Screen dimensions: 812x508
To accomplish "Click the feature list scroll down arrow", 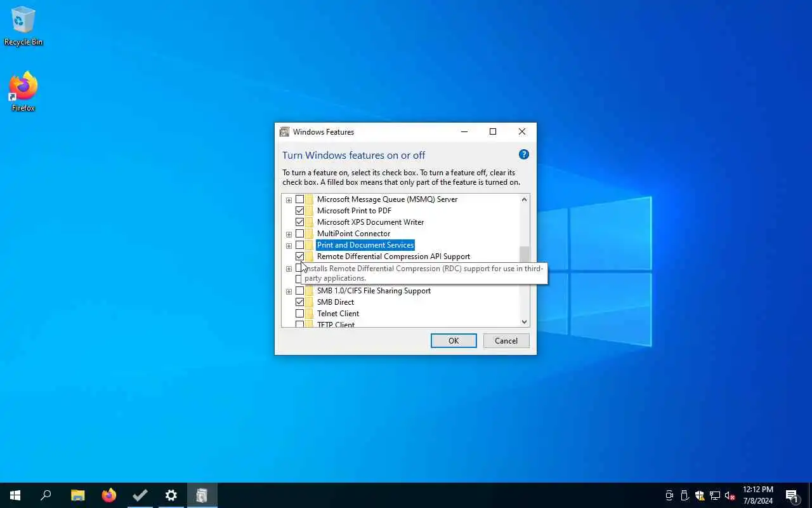I will coord(524,322).
